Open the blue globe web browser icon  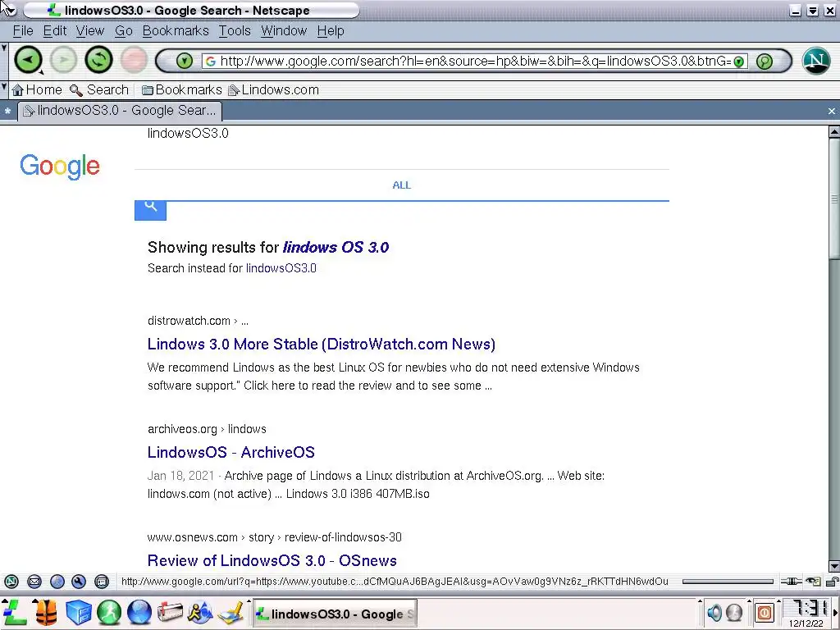click(x=139, y=613)
